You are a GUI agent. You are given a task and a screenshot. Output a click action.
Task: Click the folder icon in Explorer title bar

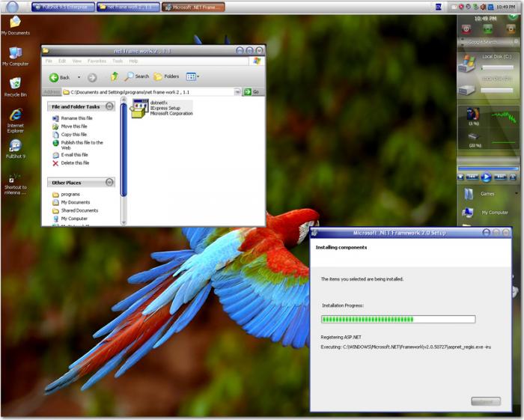point(46,51)
